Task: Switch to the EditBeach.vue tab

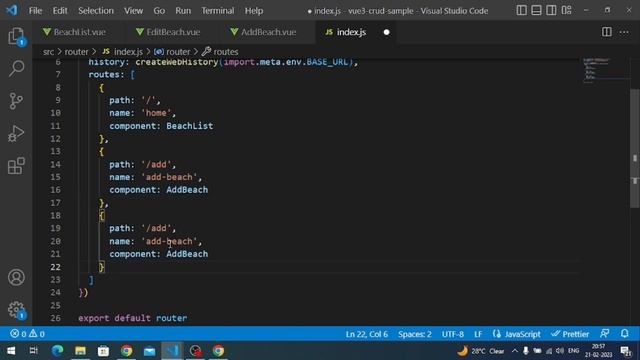Action: point(168,32)
